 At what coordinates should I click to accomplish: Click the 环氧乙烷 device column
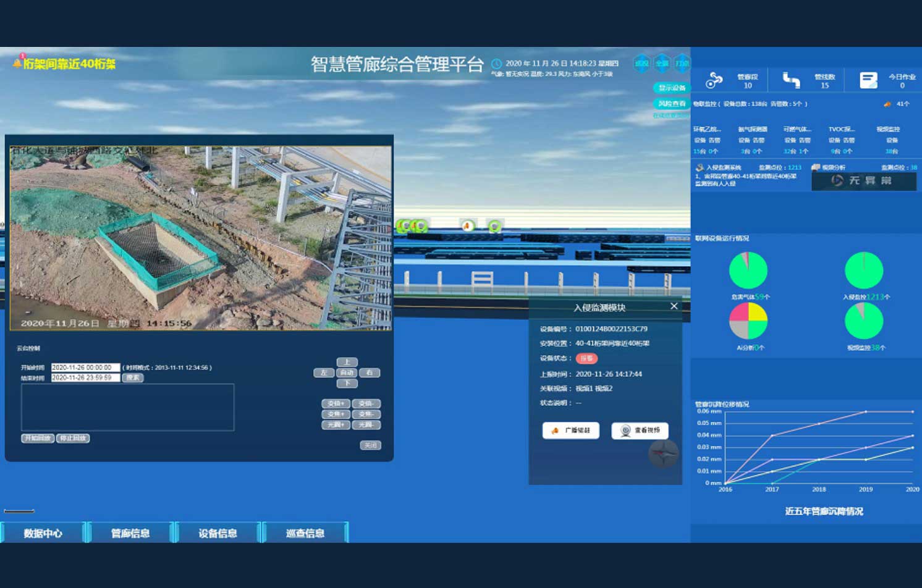(706, 140)
